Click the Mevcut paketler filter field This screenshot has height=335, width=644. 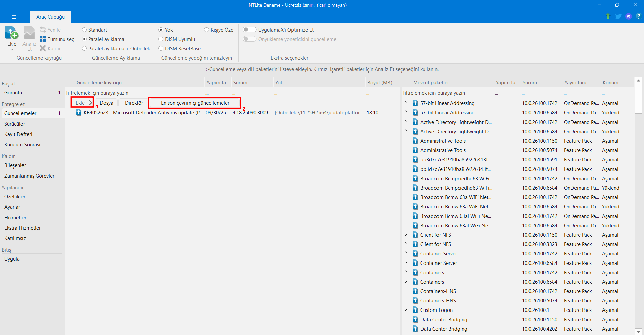coord(448,93)
